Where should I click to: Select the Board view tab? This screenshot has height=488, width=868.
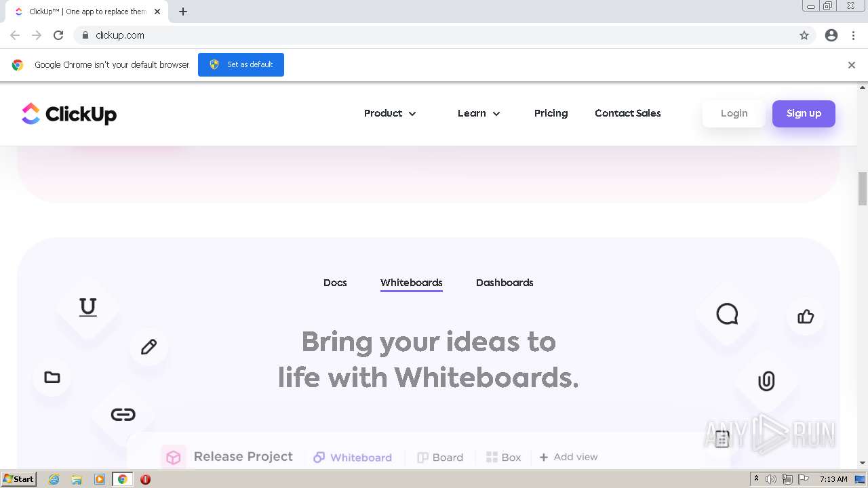tap(440, 457)
